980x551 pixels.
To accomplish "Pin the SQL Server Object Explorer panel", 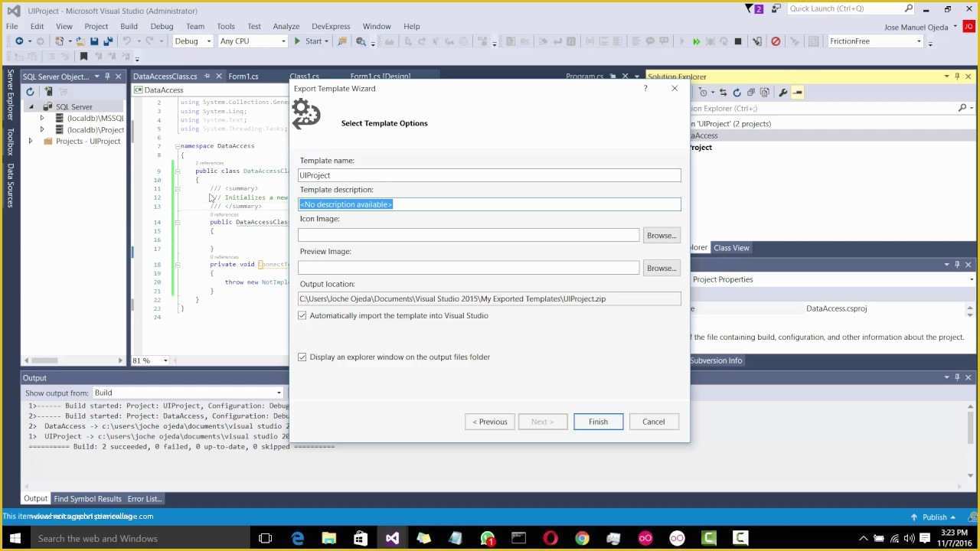I will 107,77.
